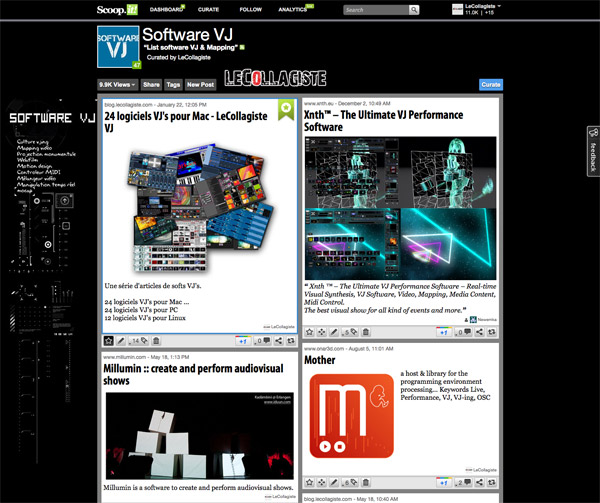Open comments on the '24 logiciels' post
The height and width of the screenshot is (503, 600).
[263, 340]
